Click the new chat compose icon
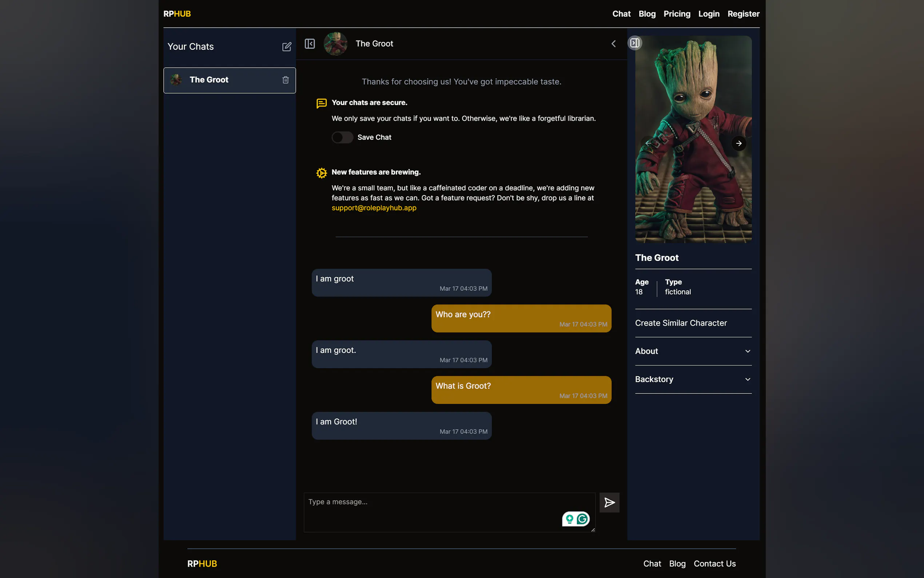 point(287,47)
